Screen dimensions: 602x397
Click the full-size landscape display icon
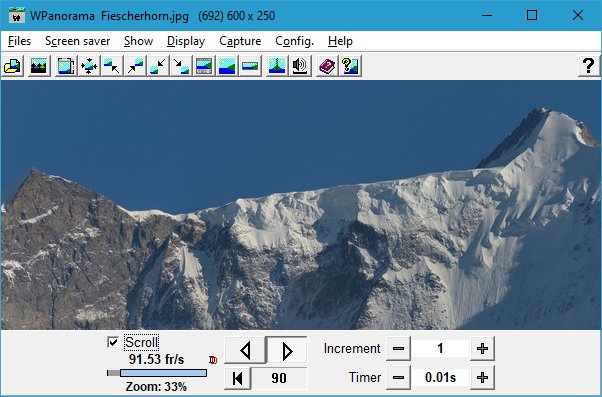pyautogui.click(x=227, y=66)
